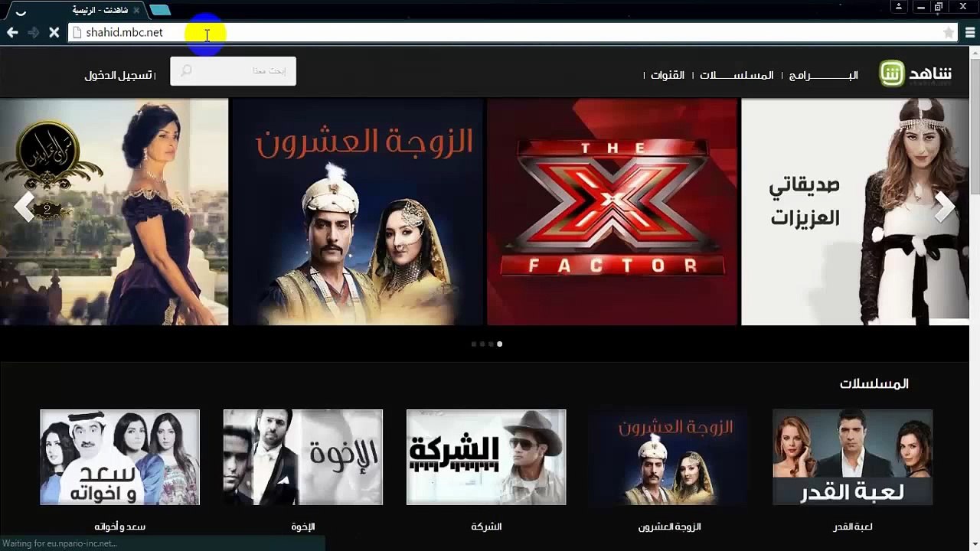980x551 pixels.
Task: Click the browser forward arrow
Action: pyautogui.click(x=33, y=32)
